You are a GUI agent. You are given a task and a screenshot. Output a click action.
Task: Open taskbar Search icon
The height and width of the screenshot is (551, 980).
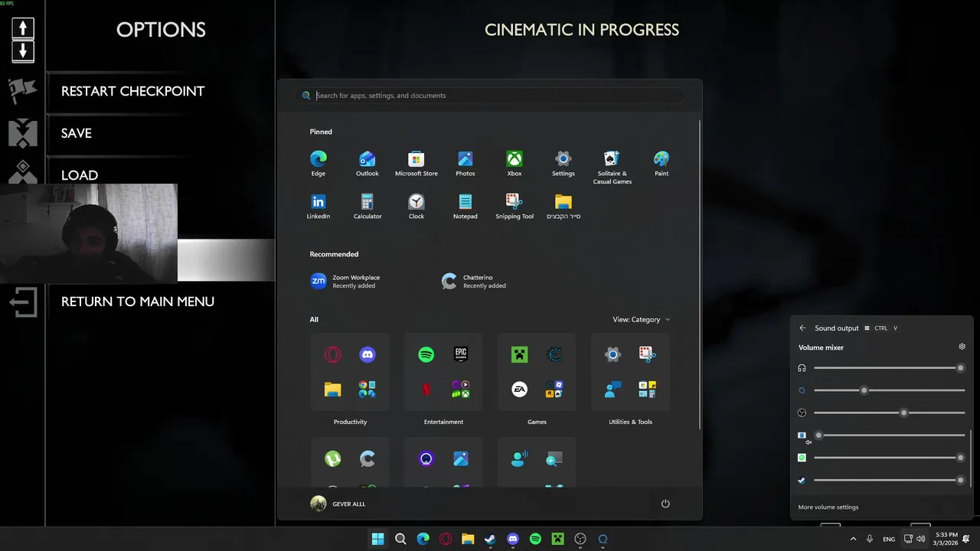(x=400, y=539)
